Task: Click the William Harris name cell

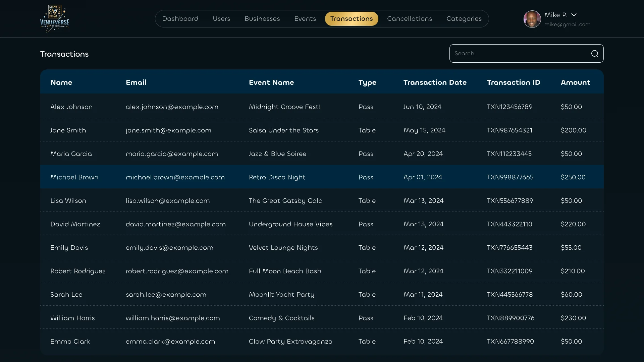Action: (72, 318)
